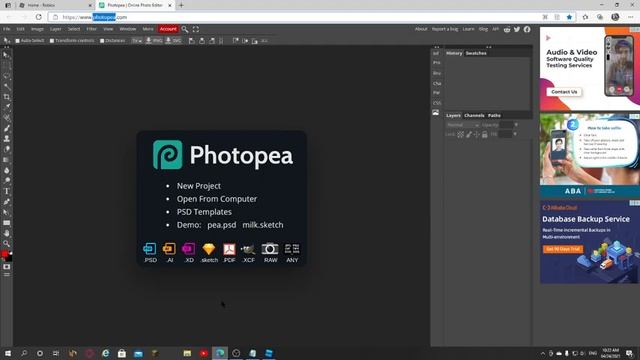Viewport: 640px width, 360px height.
Task: Open the pea.psd demo file
Action: coord(222,225)
